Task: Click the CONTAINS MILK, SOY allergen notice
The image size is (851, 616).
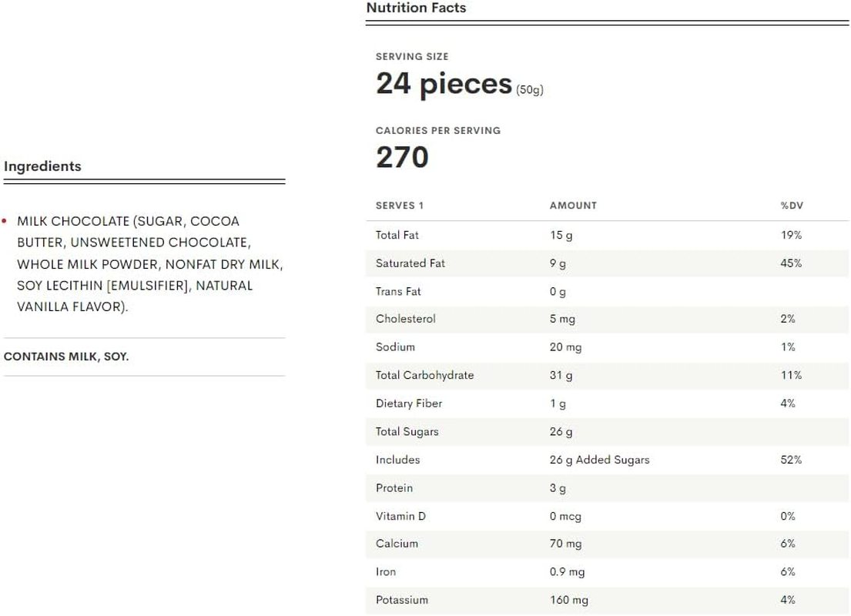Action: pos(66,357)
